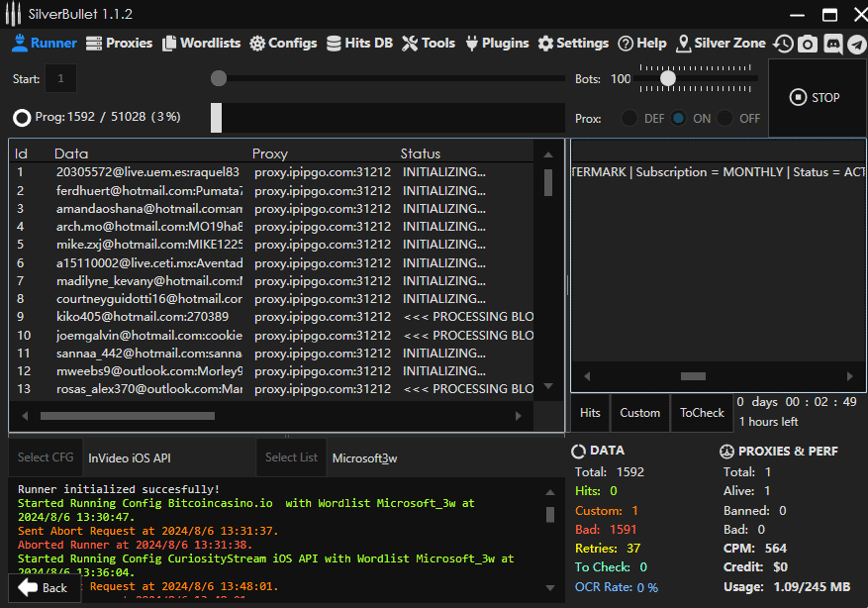Viewport: 868px width, 608px height.
Task: Open the Plugins section
Action: pyautogui.click(x=496, y=44)
